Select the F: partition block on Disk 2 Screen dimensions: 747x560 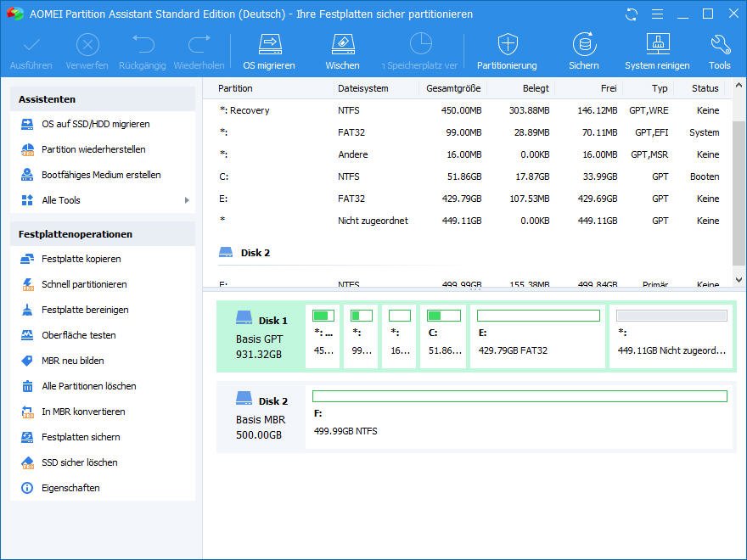520,415
